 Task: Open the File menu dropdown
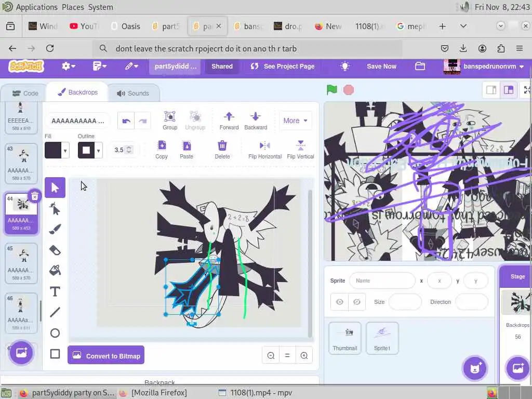click(99, 66)
